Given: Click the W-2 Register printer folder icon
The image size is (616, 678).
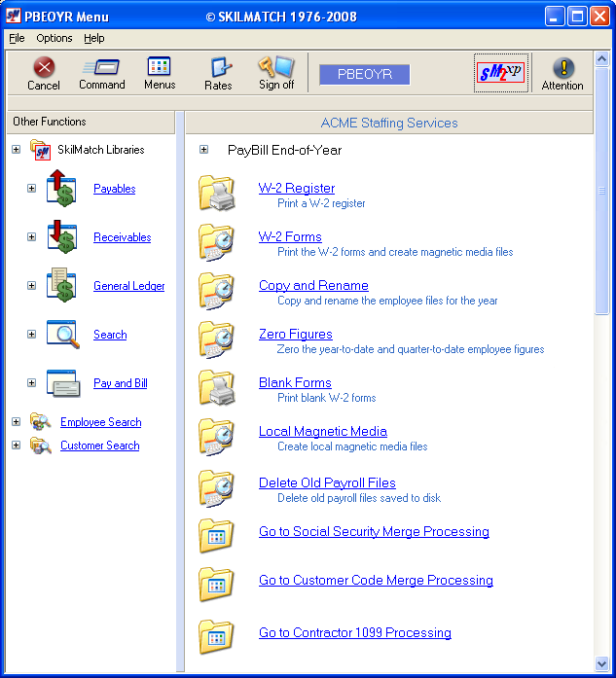Looking at the screenshot, I should click(217, 193).
